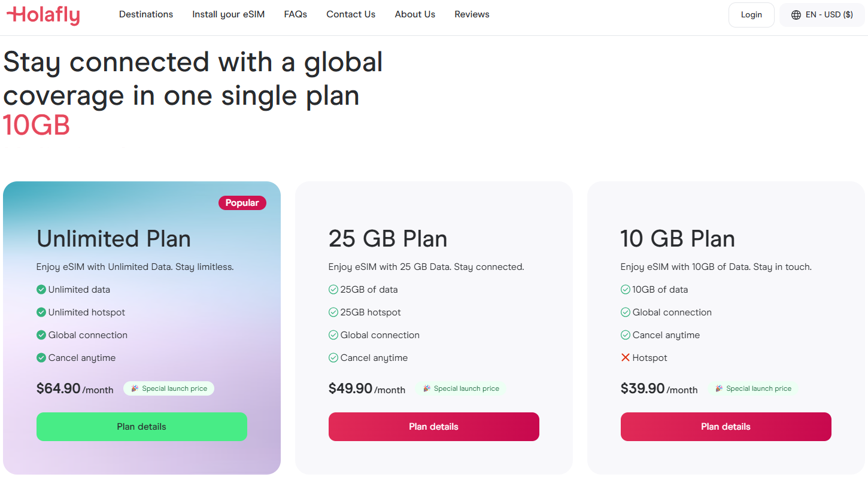Click the red X icon beside Hotspot

point(626,358)
